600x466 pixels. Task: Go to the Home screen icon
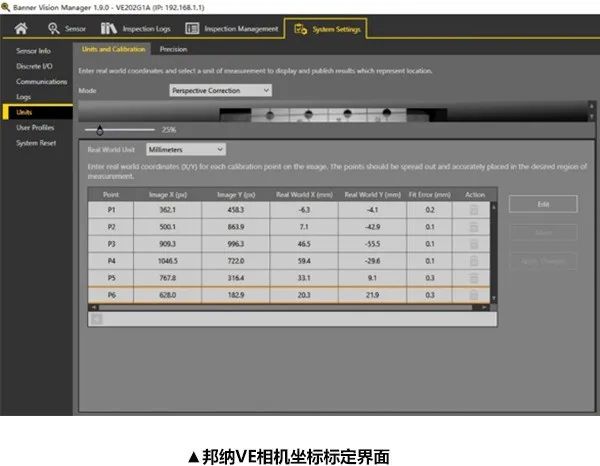coord(20,29)
